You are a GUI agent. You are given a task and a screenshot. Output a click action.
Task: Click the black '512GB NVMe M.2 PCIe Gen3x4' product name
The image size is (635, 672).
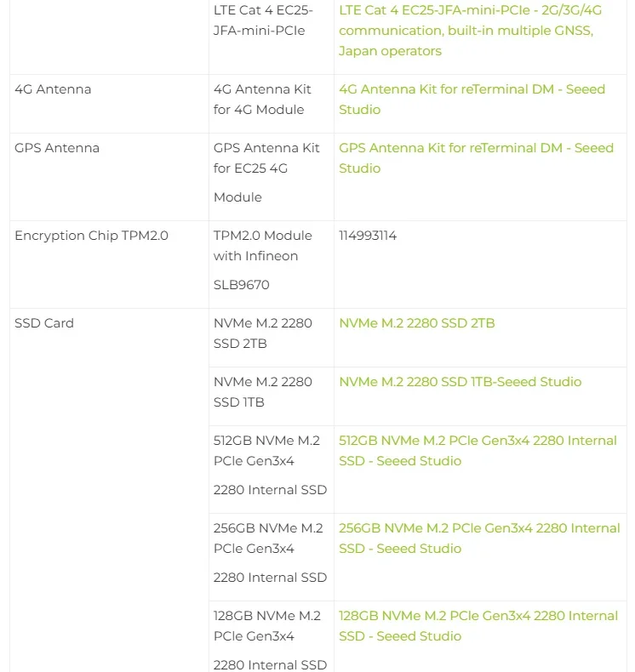click(x=266, y=451)
